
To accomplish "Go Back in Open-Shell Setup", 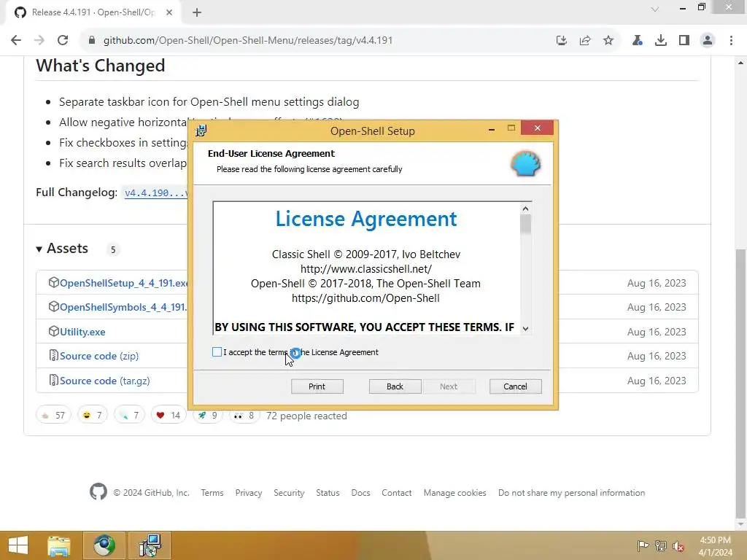I will click(395, 386).
